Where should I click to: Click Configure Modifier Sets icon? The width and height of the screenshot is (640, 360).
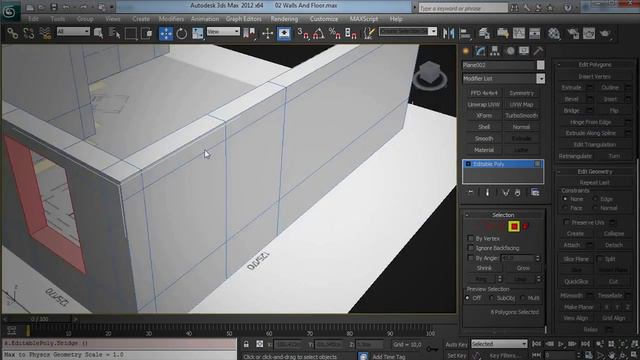[x=535, y=192]
